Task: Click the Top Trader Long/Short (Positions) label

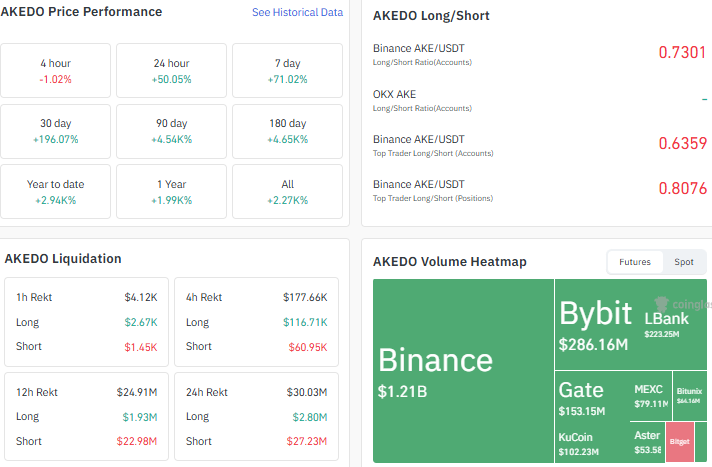Action: [433, 199]
